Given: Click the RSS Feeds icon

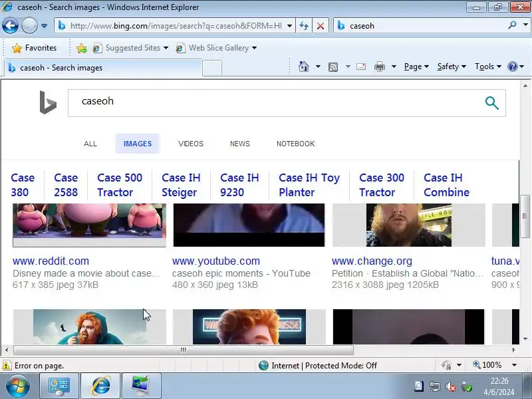Looking at the screenshot, I should click(x=333, y=67).
